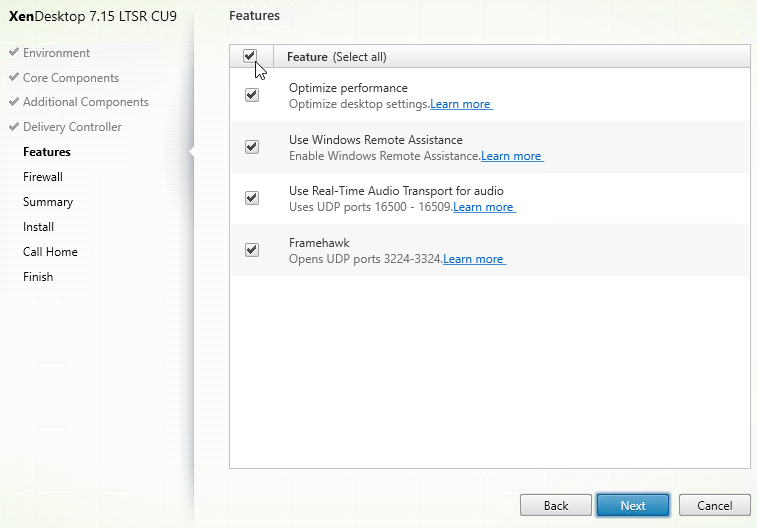The width and height of the screenshot is (757, 528).
Task: Click the checkmark icon beside Additional Components
Action: pyautogui.click(x=14, y=101)
